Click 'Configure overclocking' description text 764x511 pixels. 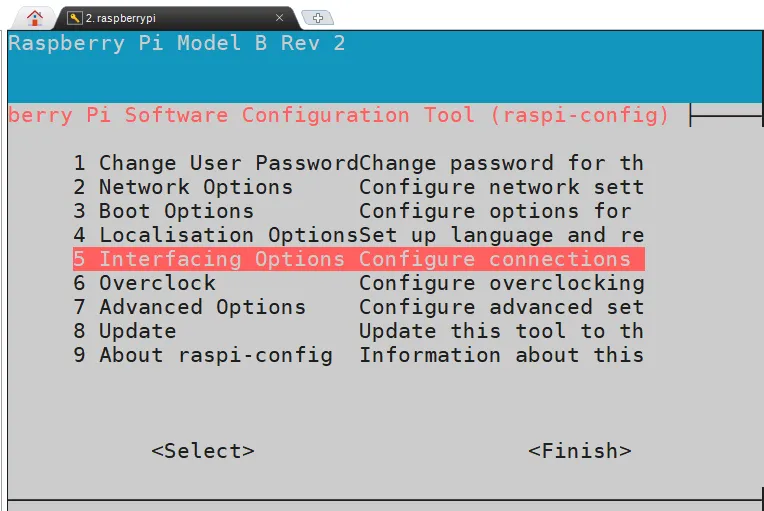[x=501, y=283]
